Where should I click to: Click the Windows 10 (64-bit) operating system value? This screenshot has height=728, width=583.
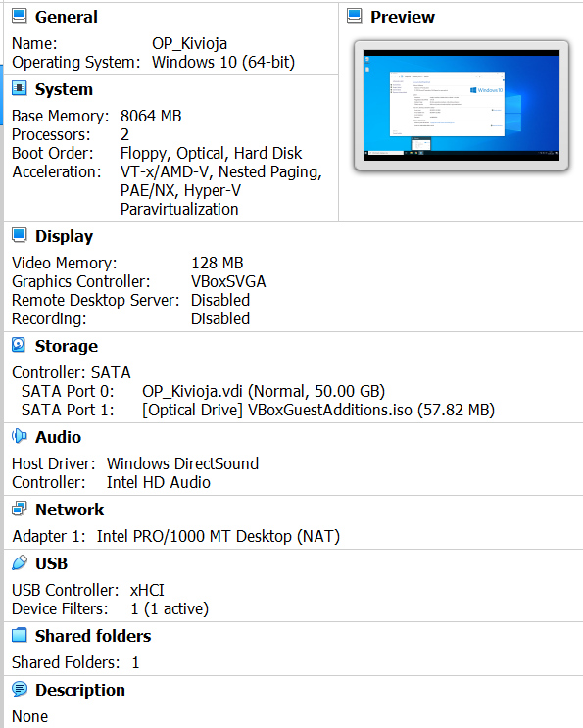click(223, 62)
